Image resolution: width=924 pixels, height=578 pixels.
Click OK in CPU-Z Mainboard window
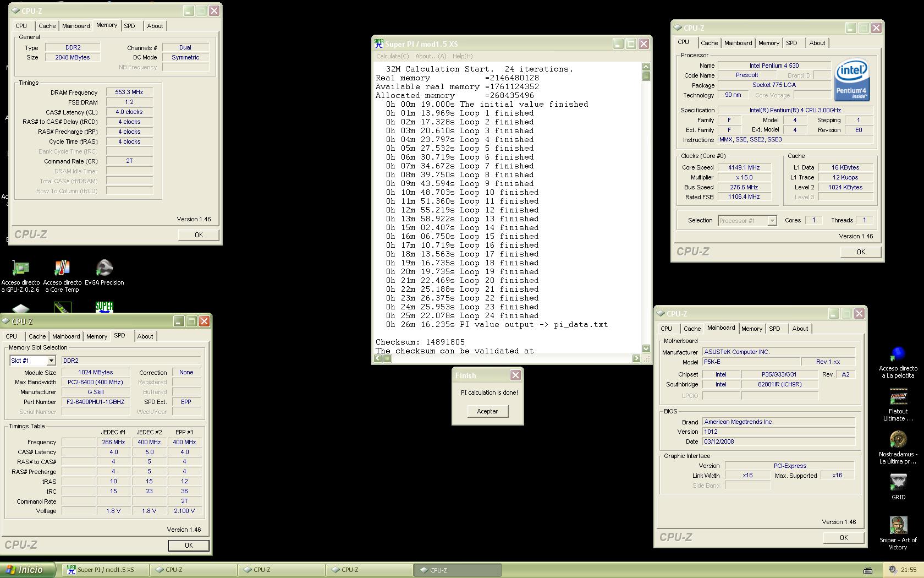pyautogui.click(x=844, y=537)
